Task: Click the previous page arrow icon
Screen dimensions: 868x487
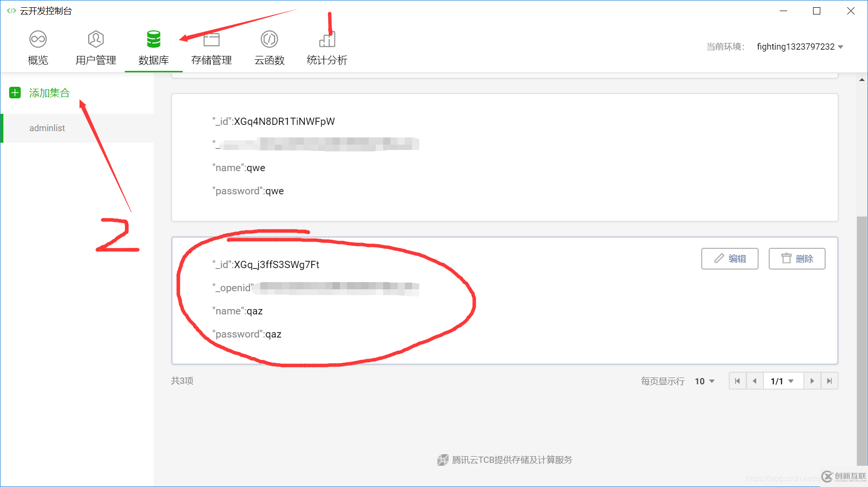Action: (x=754, y=381)
